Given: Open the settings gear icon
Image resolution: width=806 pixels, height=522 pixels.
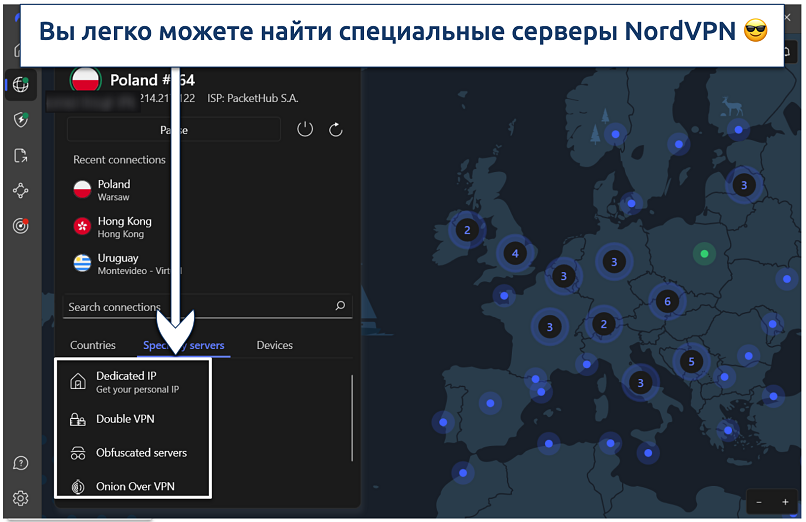Looking at the screenshot, I should (21, 498).
